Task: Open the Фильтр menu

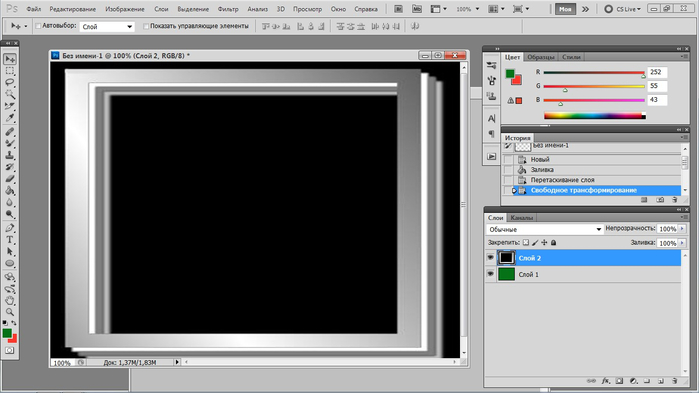Action: [228, 9]
